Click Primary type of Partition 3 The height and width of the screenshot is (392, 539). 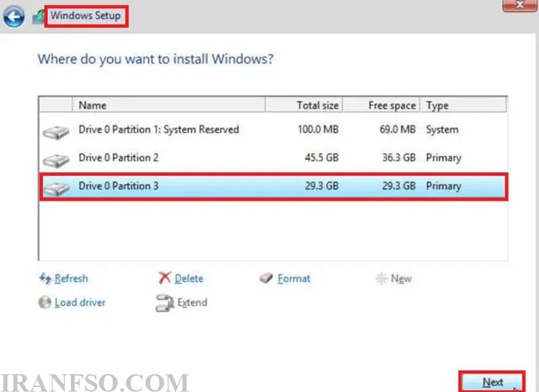(x=444, y=186)
